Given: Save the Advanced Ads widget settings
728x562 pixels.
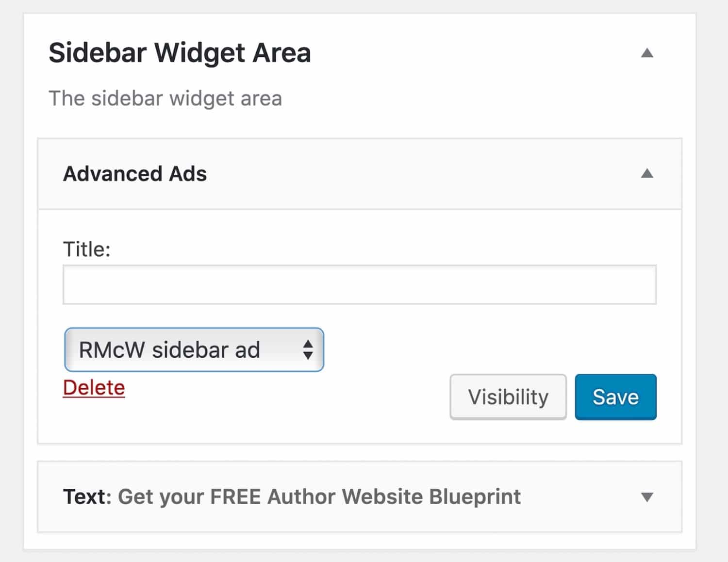Looking at the screenshot, I should (x=615, y=397).
